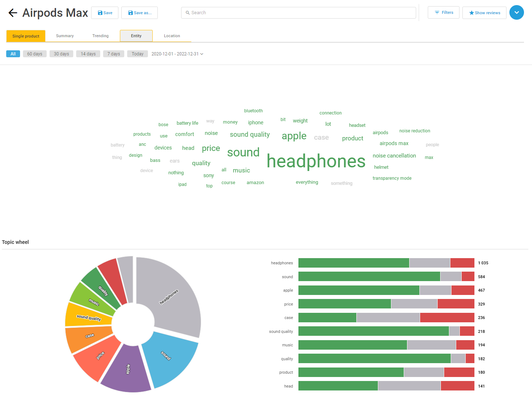Click the 584 count for sound
The width and height of the screenshot is (532, 416).
[x=481, y=277]
